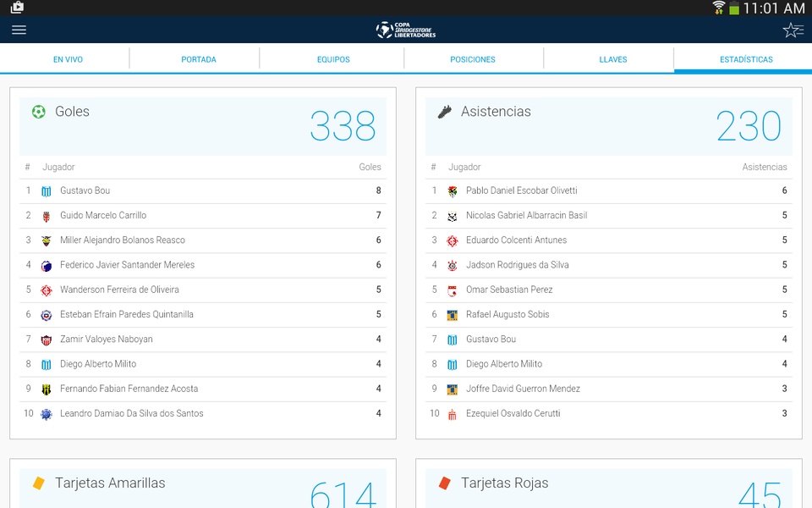Viewport: 812px width, 508px height.
Task: Select Diego Alberto Milito in Goles list
Action: (98, 364)
